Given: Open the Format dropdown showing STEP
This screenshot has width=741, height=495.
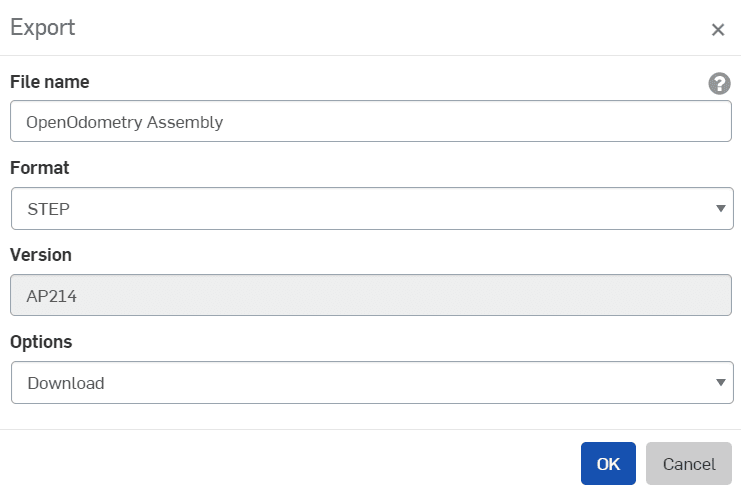Looking at the screenshot, I should (x=371, y=209).
